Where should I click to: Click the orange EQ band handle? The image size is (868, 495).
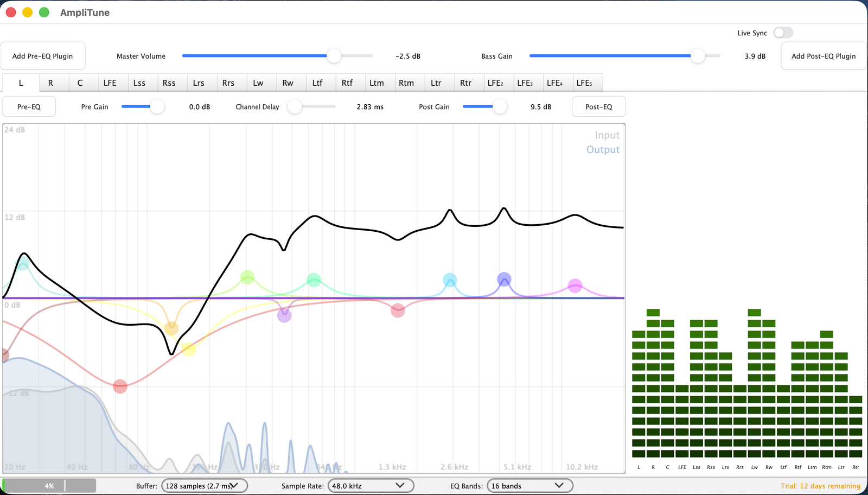171,328
